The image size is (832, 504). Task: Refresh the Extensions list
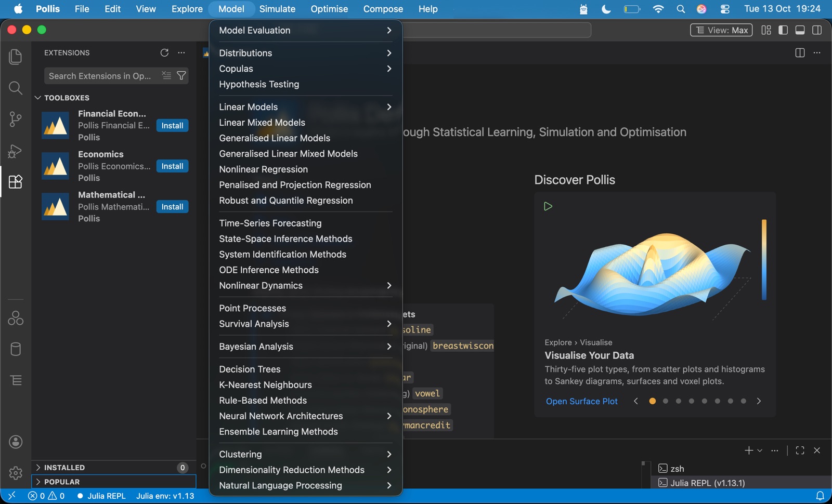pyautogui.click(x=164, y=52)
